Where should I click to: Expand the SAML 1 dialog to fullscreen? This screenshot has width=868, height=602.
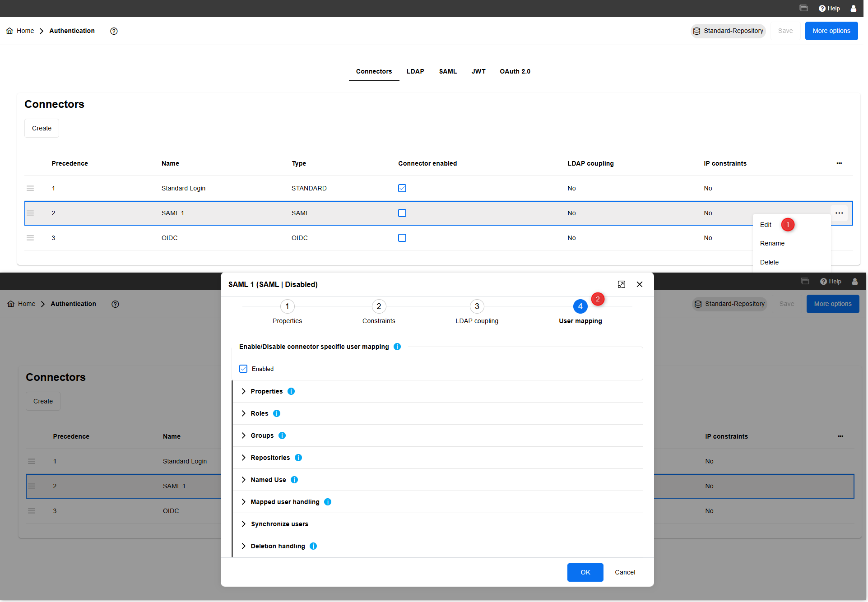pyautogui.click(x=622, y=284)
